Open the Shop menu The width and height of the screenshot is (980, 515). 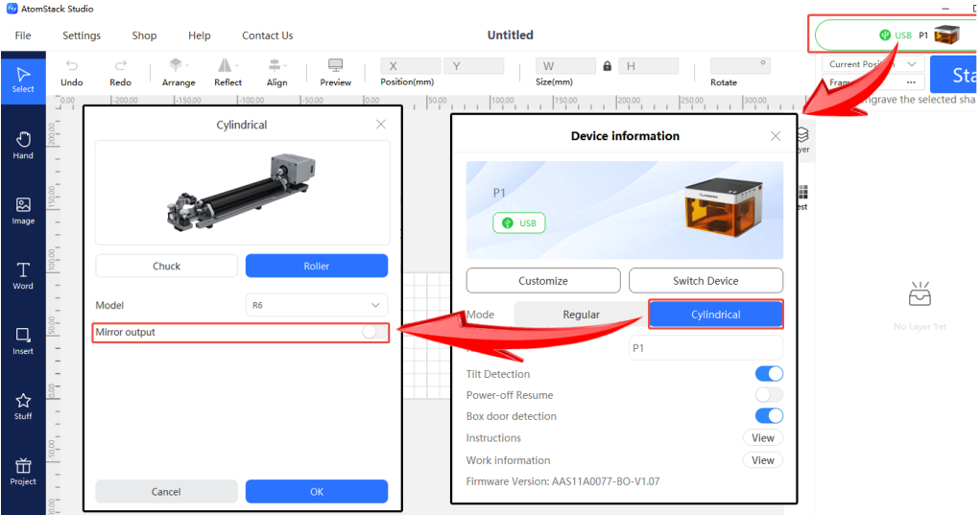tap(144, 35)
